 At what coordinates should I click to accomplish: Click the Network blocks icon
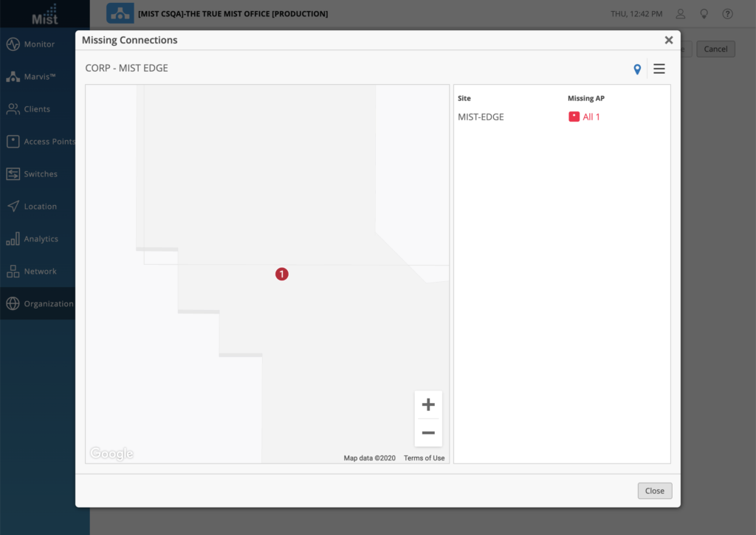pyautogui.click(x=13, y=272)
